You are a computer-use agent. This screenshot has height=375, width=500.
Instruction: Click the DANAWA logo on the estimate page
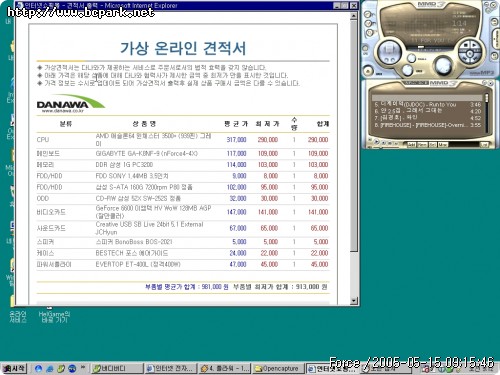tap(70, 104)
